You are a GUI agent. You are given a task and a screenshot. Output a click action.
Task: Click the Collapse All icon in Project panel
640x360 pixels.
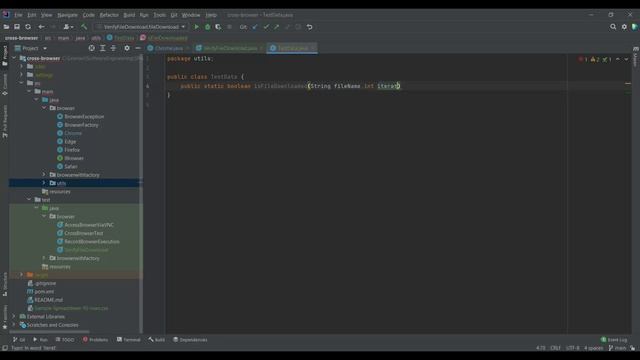[x=113, y=48]
